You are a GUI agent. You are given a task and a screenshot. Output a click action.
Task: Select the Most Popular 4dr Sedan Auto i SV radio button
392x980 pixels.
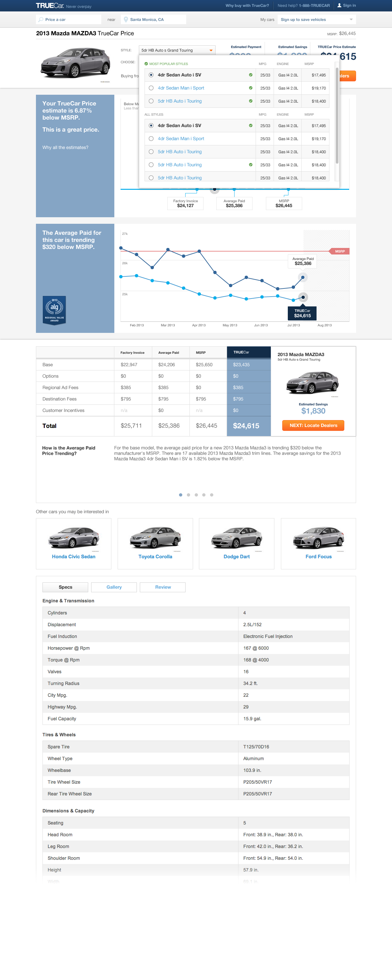click(151, 75)
